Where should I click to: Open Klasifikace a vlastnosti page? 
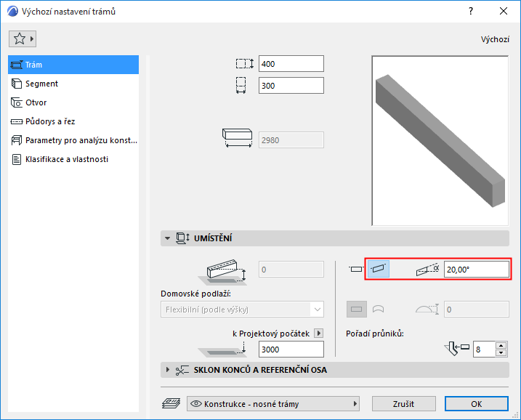[x=73, y=159]
